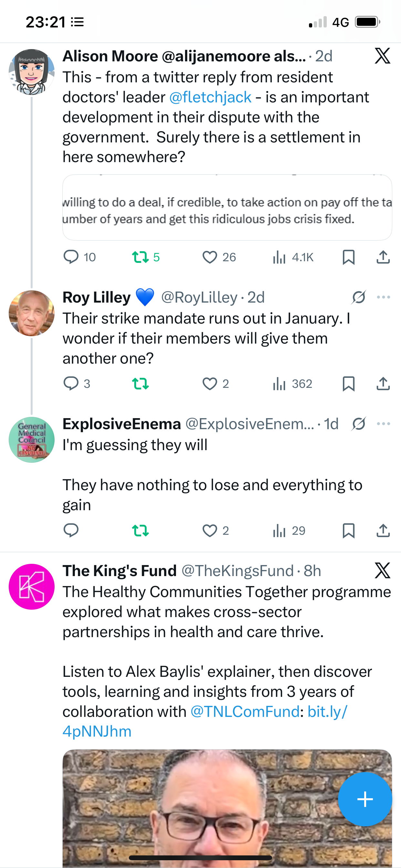Undo repost on Alison Moore's post
The width and height of the screenshot is (401, 868).
[140, 257]
